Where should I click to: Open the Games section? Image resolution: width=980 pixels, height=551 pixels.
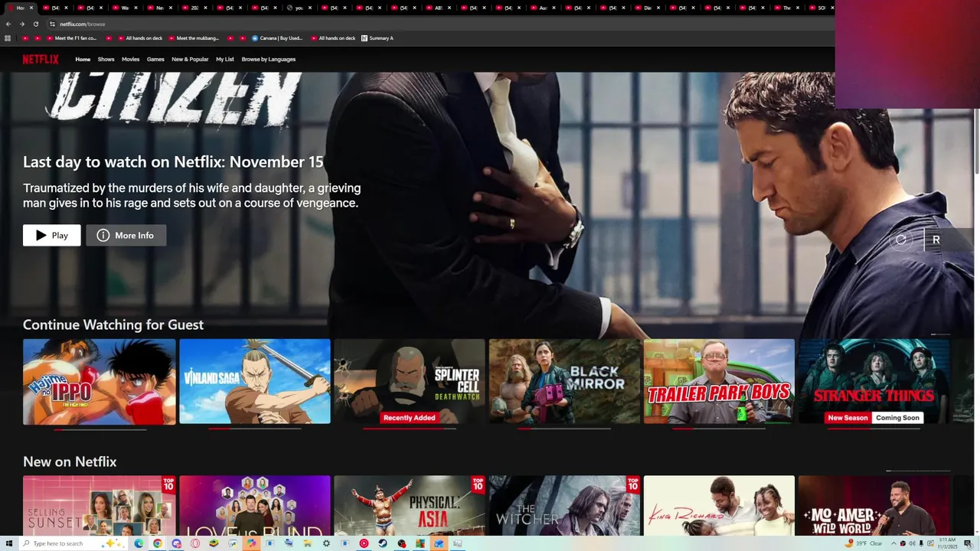pos(155,59)
